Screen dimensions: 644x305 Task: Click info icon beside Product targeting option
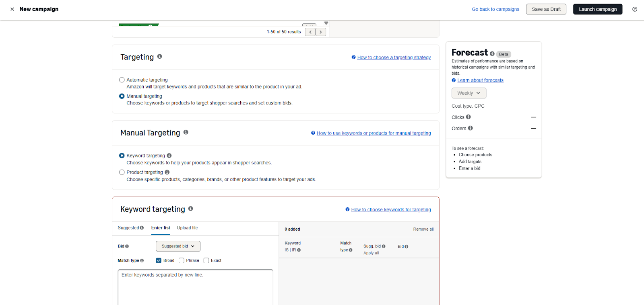167,172
